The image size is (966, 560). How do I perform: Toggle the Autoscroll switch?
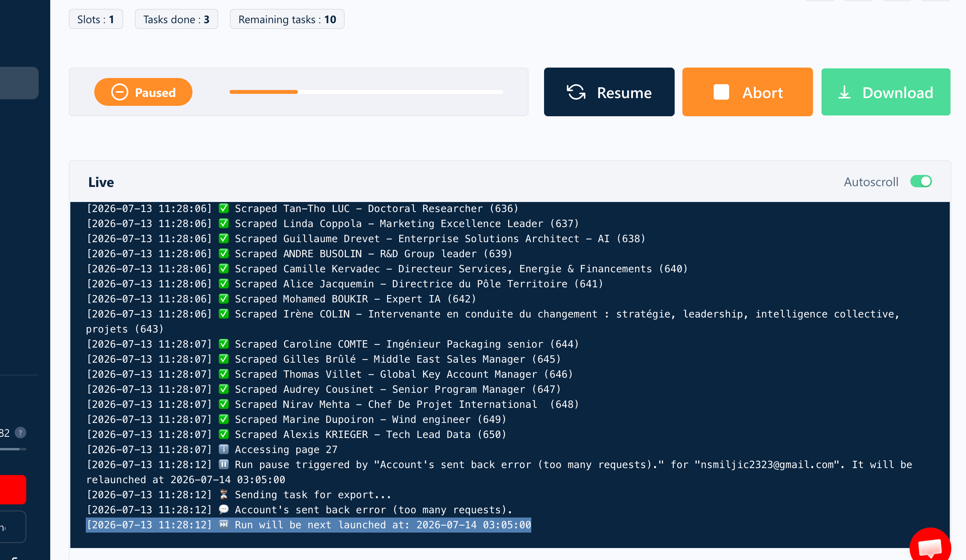pos(921,182)
